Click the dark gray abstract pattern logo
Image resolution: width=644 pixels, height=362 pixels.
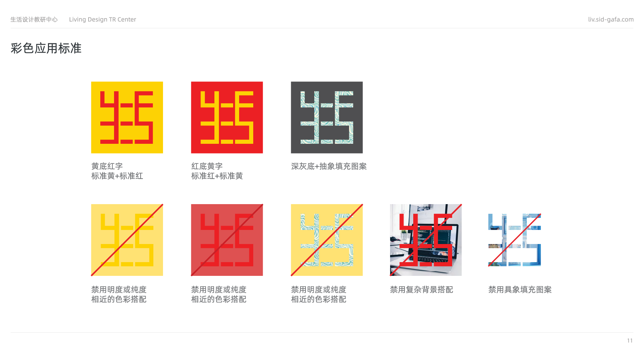coord(327,117)
